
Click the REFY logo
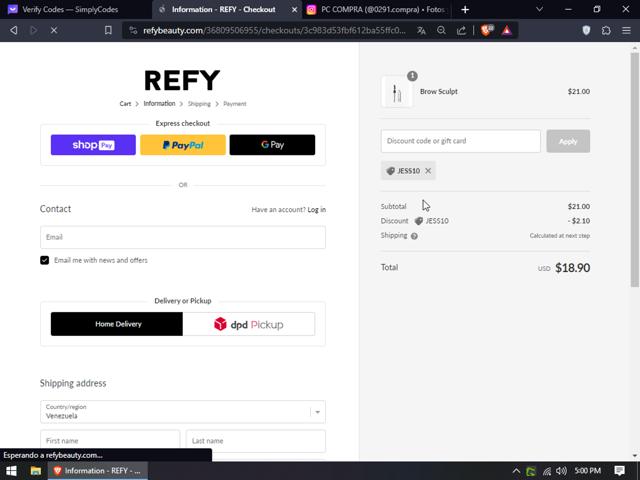(182, 80)
